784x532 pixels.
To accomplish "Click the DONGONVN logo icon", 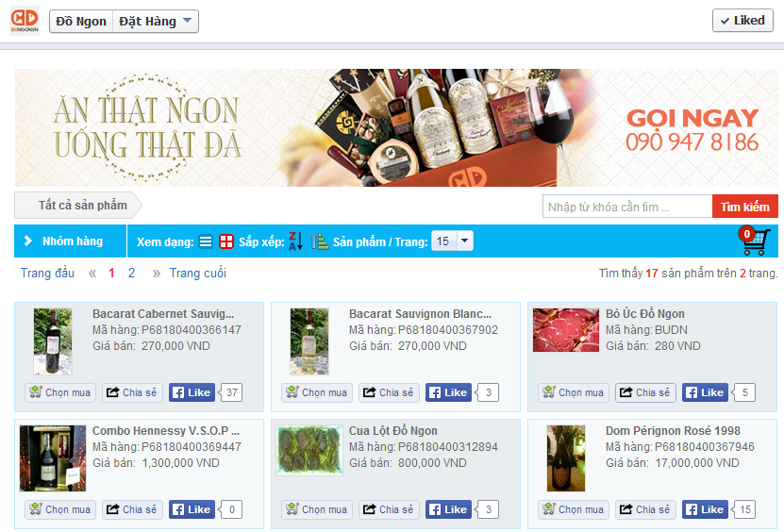I will coord(24,21).
